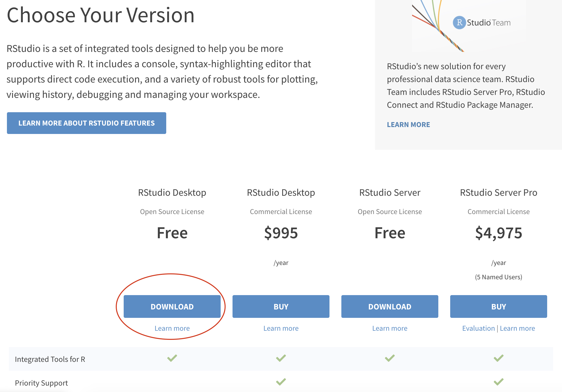Open Learn more under RStudio Server Pro

pos(517,328)
